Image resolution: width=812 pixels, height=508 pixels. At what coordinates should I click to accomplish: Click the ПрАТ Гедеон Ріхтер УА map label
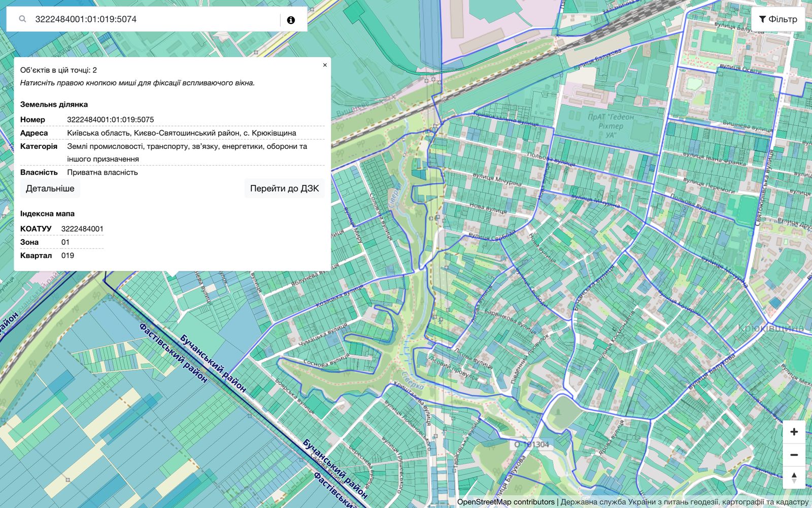(611, 126)
